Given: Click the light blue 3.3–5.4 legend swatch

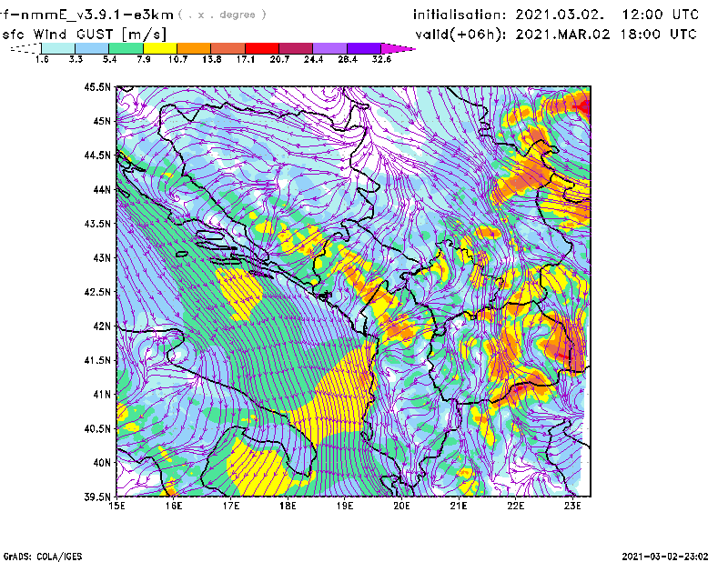Looking at the screenshot, I should 92,48.
